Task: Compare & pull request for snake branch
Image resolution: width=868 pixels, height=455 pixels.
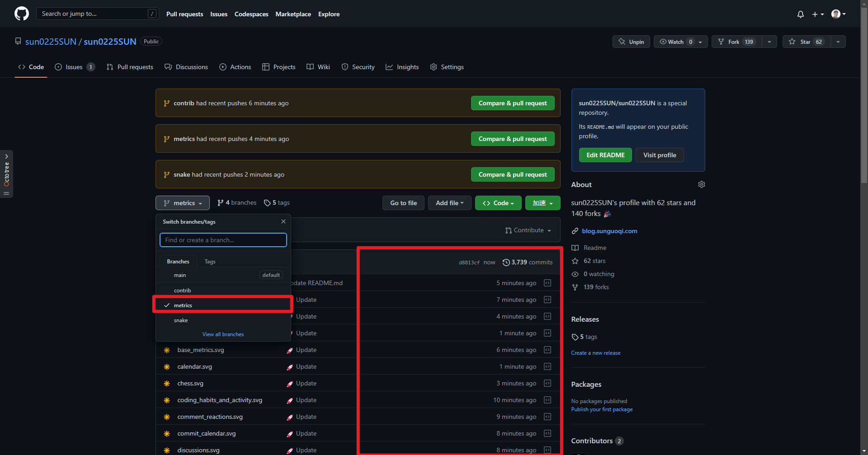Action: pos(513,174)
